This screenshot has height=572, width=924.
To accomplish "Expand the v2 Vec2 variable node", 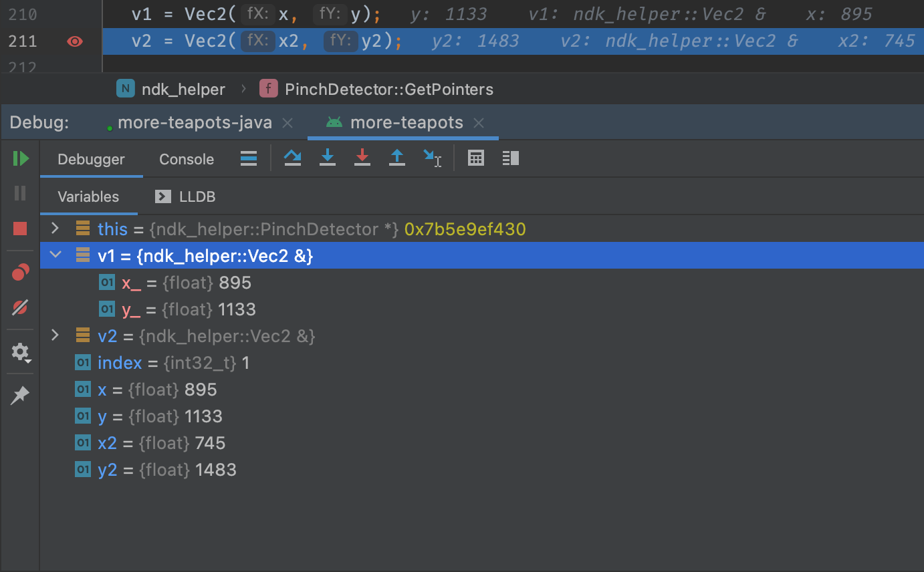I will tap(55, 335).
